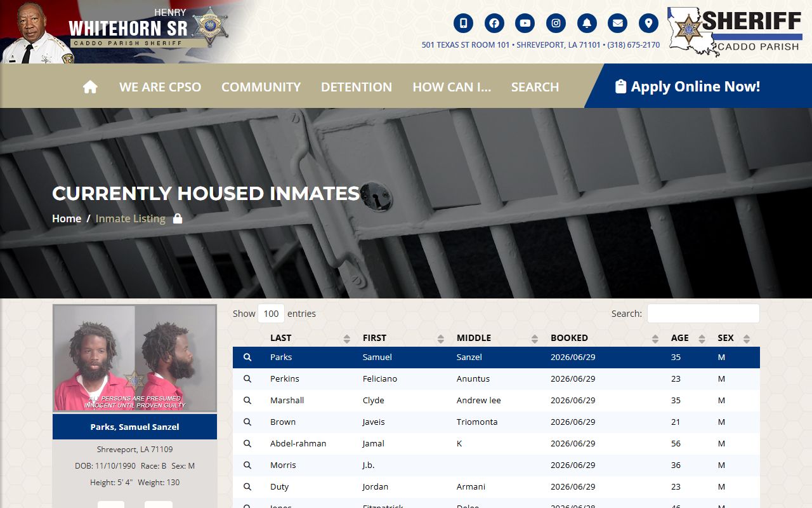Screen dimensions: 812x508
Task: Open the mobile app icon link
Action: click(x=463, y=23)
